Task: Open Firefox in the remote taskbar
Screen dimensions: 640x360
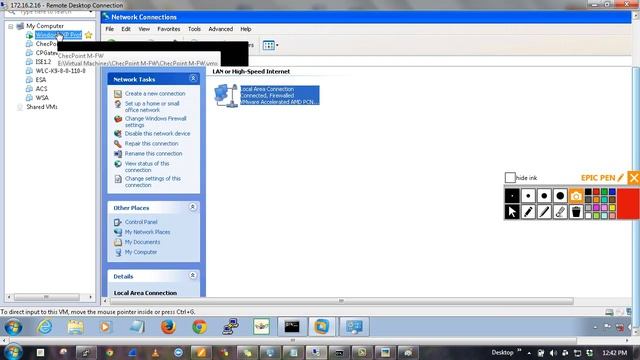Action: [168, 327]
